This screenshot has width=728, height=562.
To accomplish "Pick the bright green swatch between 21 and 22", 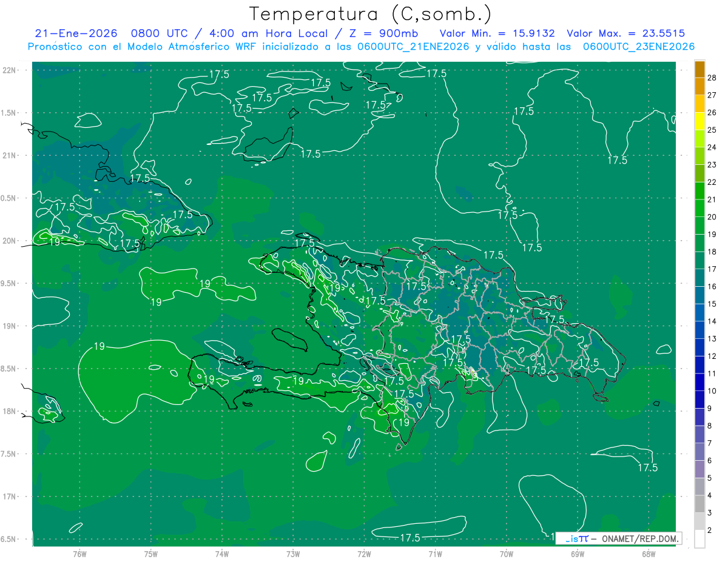I will tap(699, 191).
